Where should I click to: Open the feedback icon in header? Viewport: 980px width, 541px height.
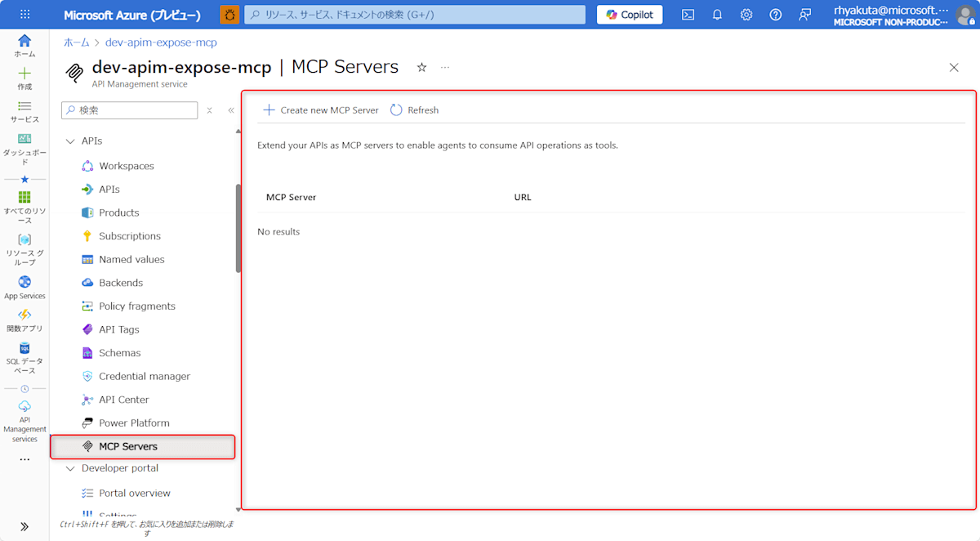[x=805, y=15]
